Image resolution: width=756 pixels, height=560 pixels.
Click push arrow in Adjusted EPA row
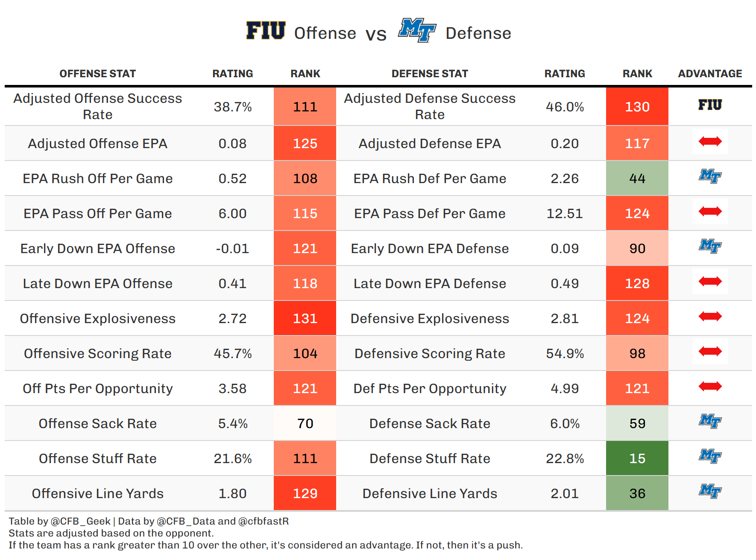click(x=710, y=141)
